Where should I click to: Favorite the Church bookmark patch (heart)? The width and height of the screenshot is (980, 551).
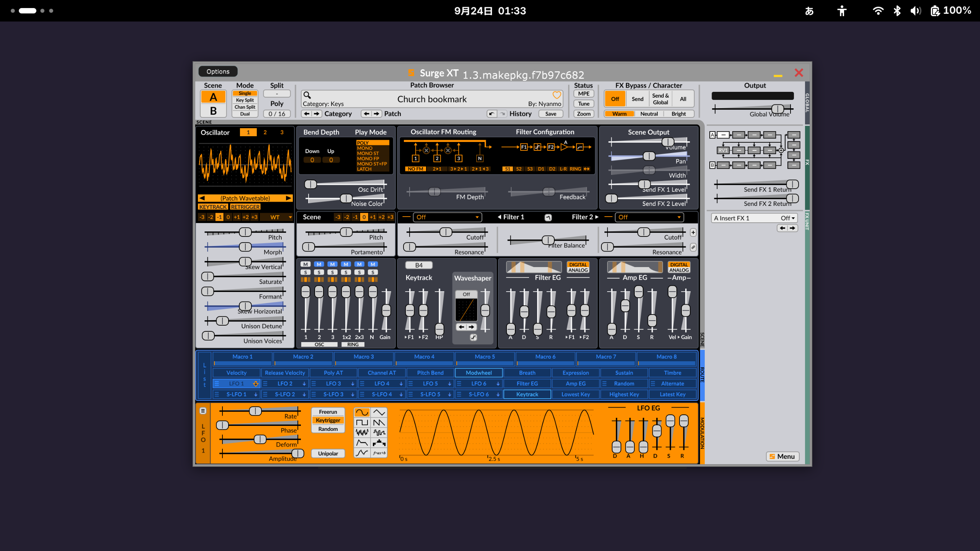coord(557,95)
